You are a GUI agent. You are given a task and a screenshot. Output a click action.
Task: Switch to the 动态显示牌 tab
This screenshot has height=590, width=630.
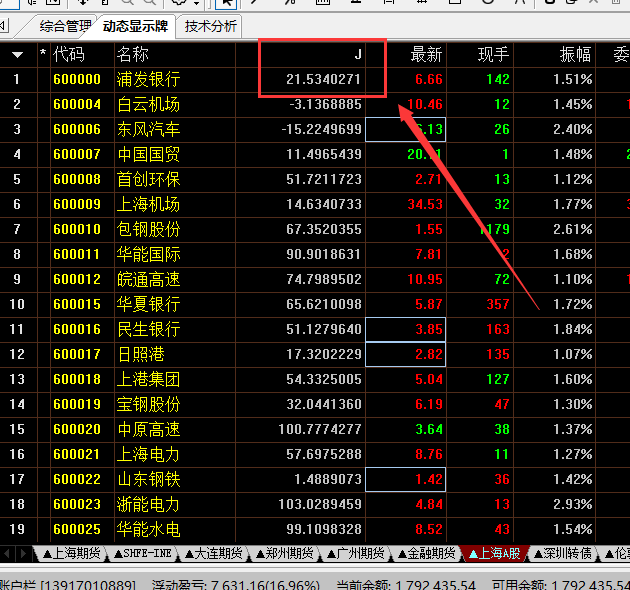135,27
